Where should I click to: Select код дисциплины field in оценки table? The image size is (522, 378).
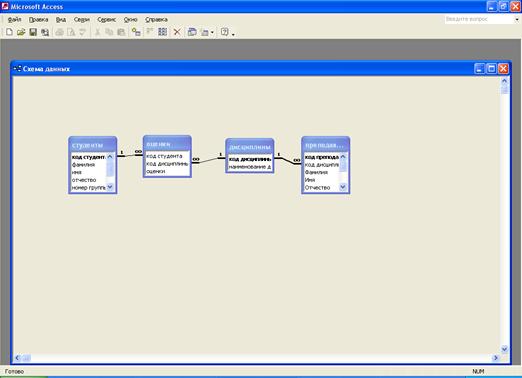pyautogui.click(x=167, y=164)
